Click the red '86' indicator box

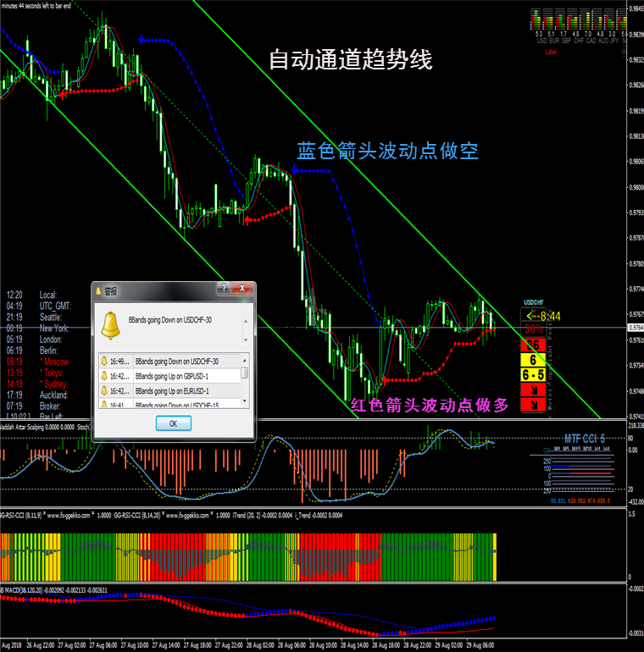coord(533,345)
